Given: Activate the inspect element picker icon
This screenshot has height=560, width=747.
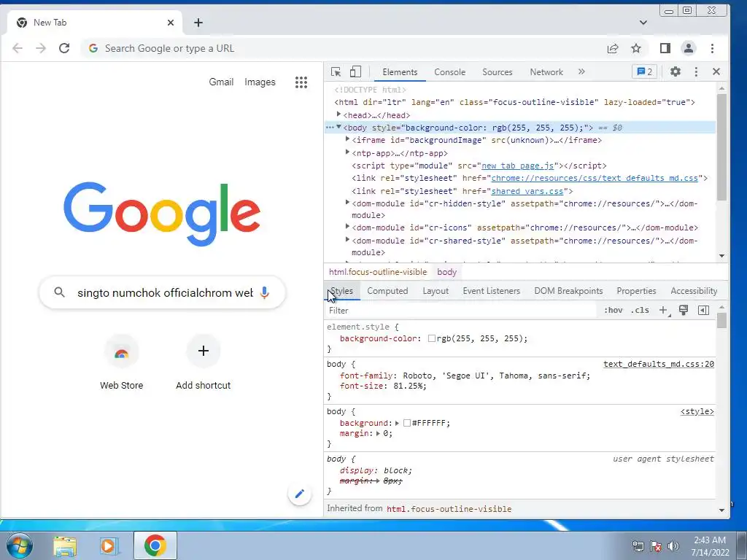Looking at the screenshot, I should coord(336,72).
